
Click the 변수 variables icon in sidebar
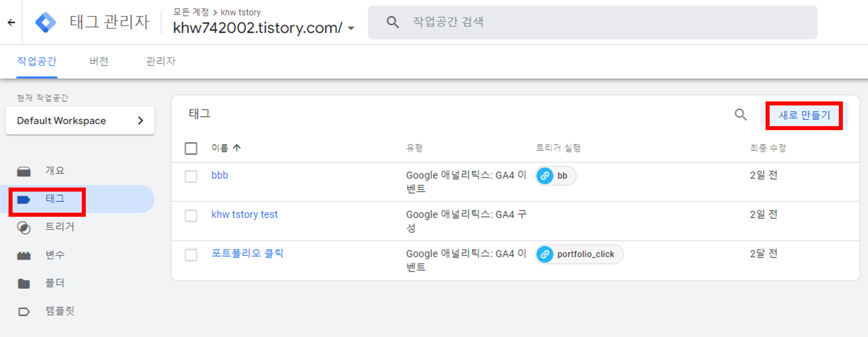coord(24,256)
